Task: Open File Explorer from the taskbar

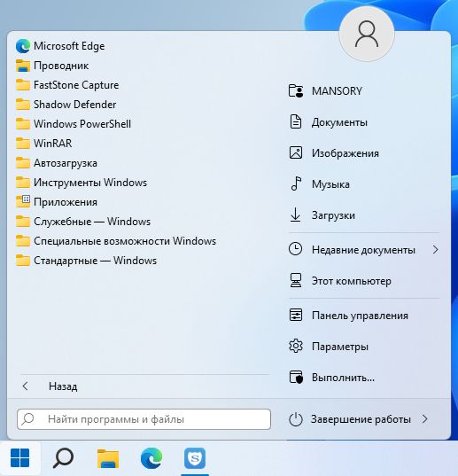Action: click(x=108, y=458)
